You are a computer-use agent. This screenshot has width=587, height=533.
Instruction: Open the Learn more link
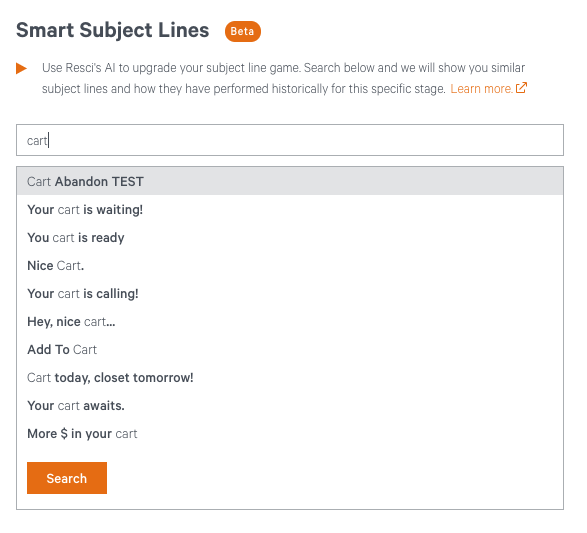(x=481, y=89)
